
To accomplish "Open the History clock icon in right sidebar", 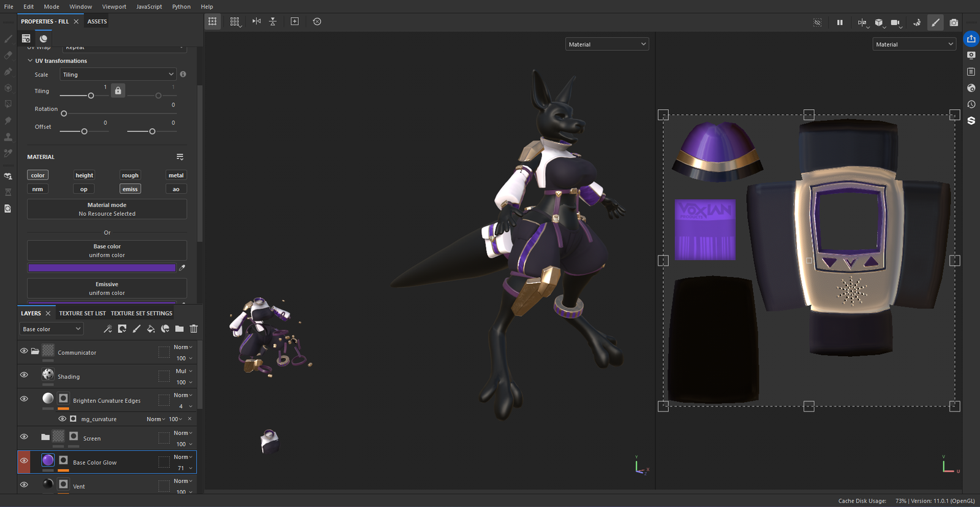I will [x=971, y=104].
